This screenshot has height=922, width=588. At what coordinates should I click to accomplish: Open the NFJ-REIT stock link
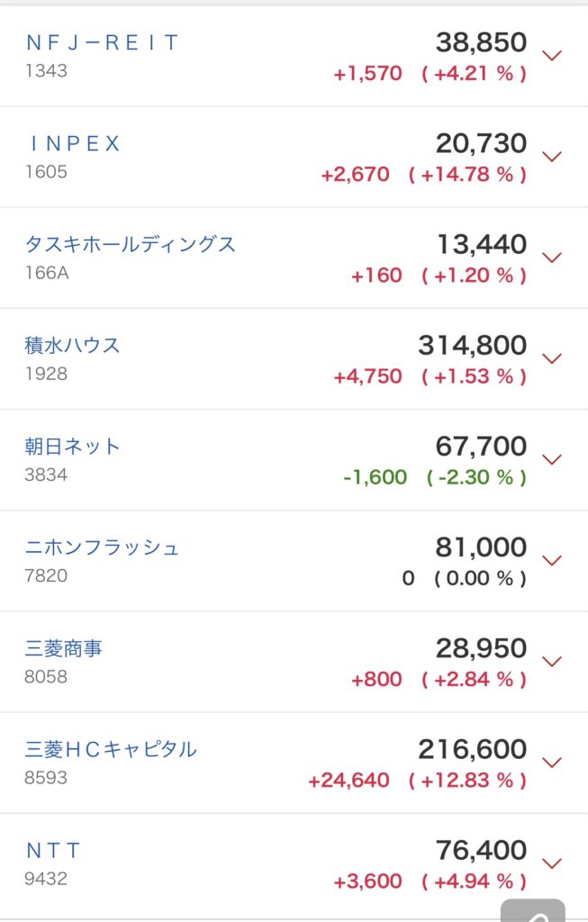[x=102, y=42]
